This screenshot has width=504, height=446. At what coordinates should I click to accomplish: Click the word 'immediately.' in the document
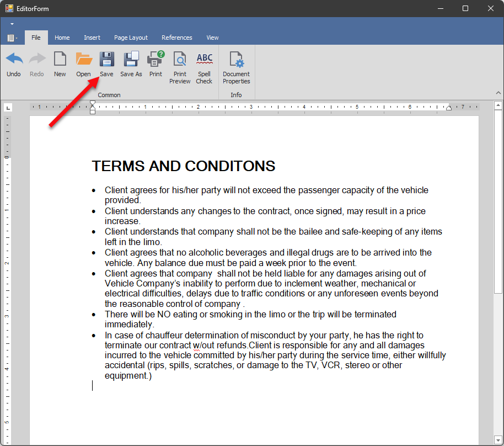(130, 325)
